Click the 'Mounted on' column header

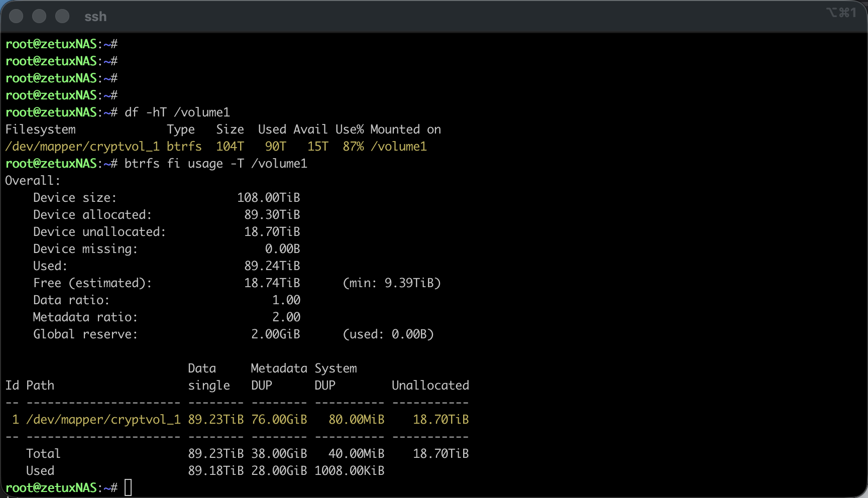pos(405,130)
